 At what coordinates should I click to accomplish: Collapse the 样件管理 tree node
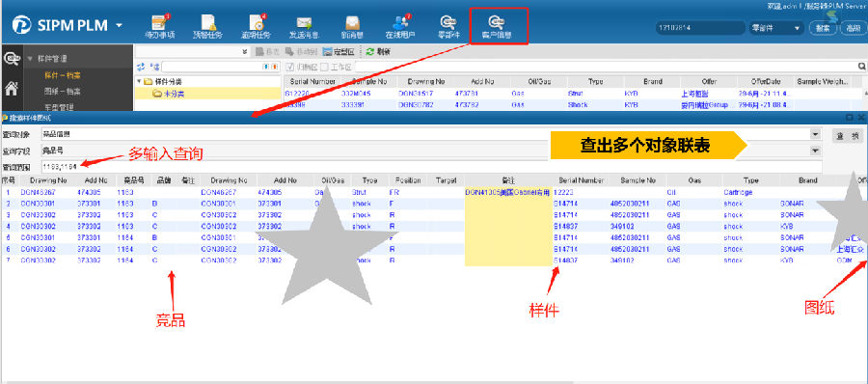pos(30,58)
